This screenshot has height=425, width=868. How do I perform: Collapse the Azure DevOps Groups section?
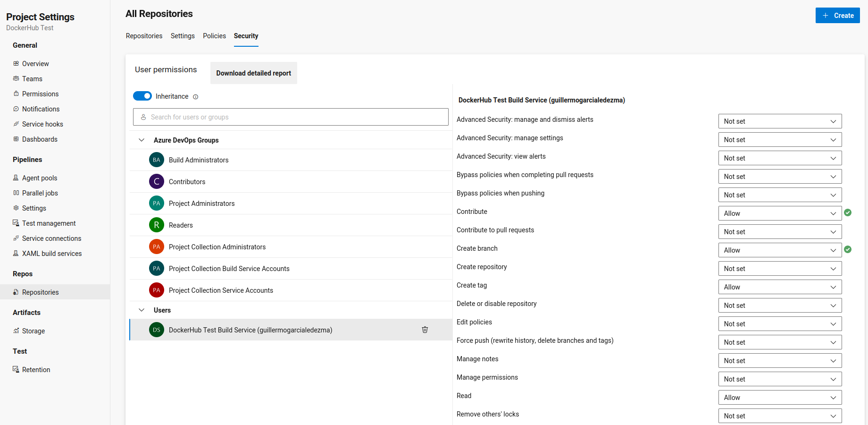pyautogui.click(x=142, y=140)
